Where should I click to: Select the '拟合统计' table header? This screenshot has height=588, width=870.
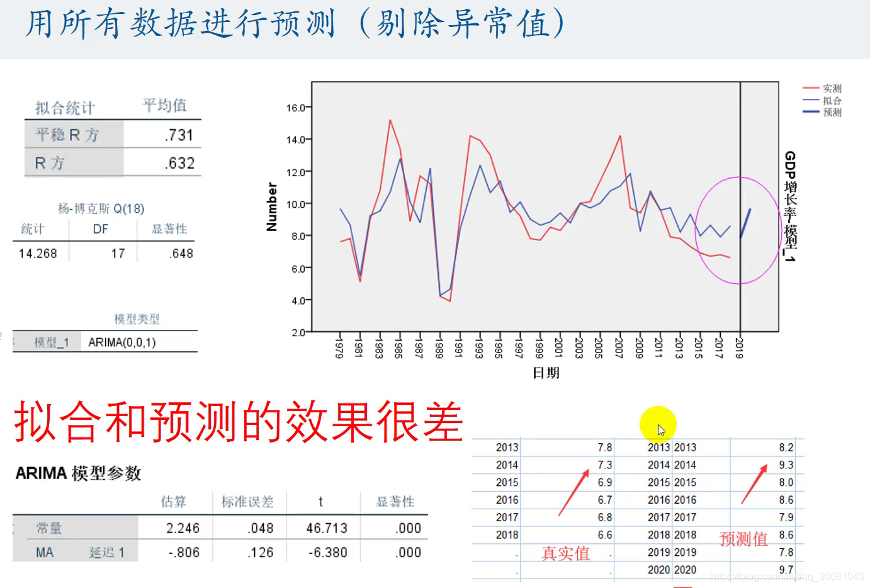[65, 108]
